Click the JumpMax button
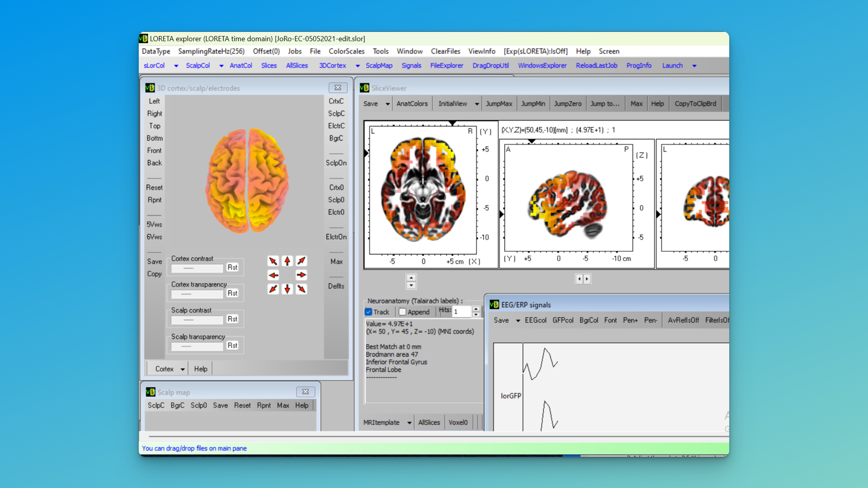The height and width of the screenshot is (488, 868). click(499, 103)
